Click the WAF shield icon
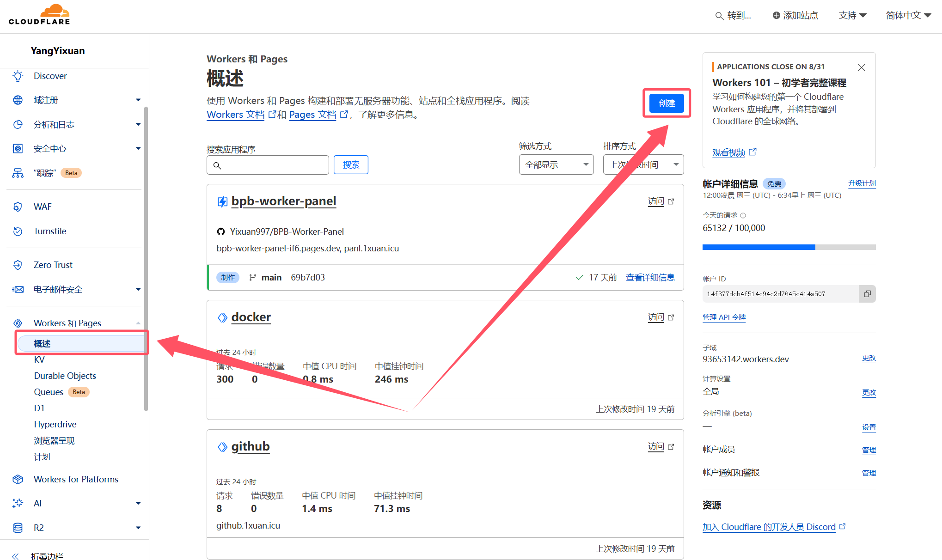This screenshot has width=942, height=560. coord(18,207)
